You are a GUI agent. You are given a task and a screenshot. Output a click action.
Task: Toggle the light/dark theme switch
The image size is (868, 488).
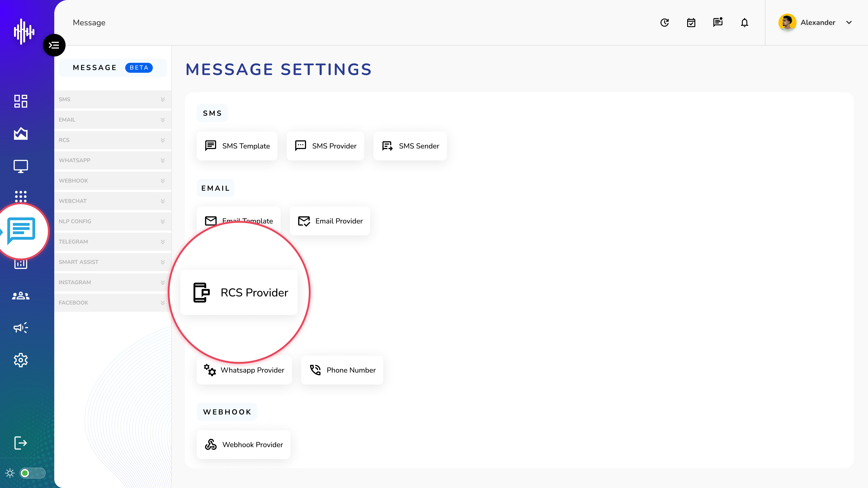click(32, 473)
